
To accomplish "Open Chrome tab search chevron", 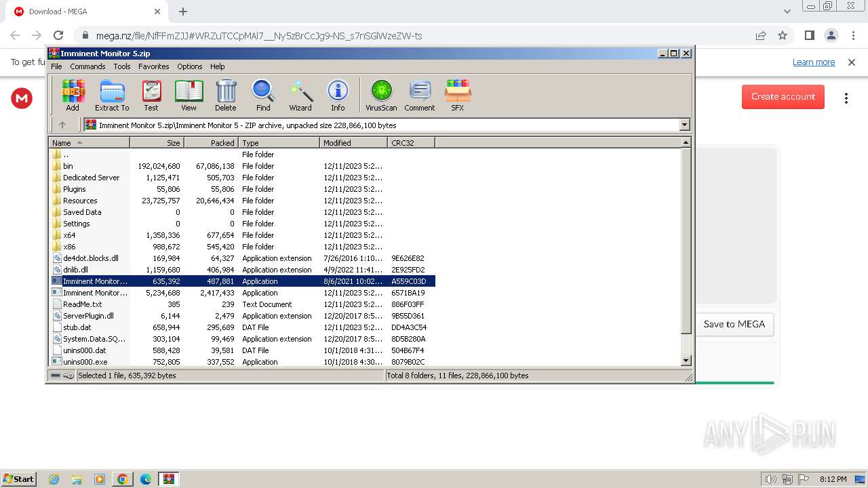I will tap(787, 12).
